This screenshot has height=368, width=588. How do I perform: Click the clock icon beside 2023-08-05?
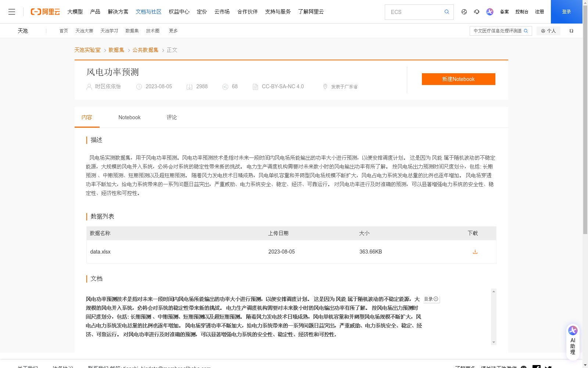click(139, 87)
